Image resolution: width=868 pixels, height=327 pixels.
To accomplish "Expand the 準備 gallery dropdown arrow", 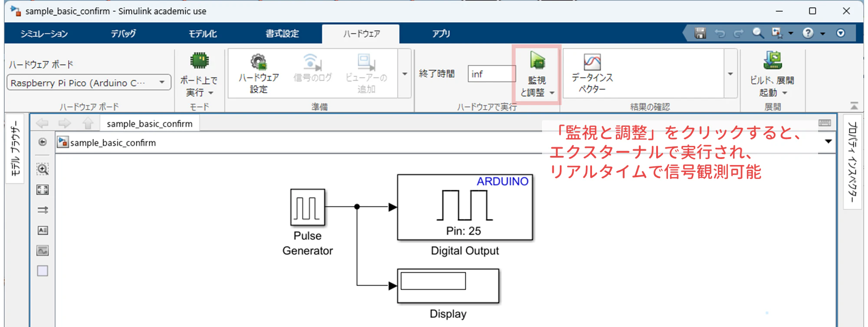I will 404,73.
